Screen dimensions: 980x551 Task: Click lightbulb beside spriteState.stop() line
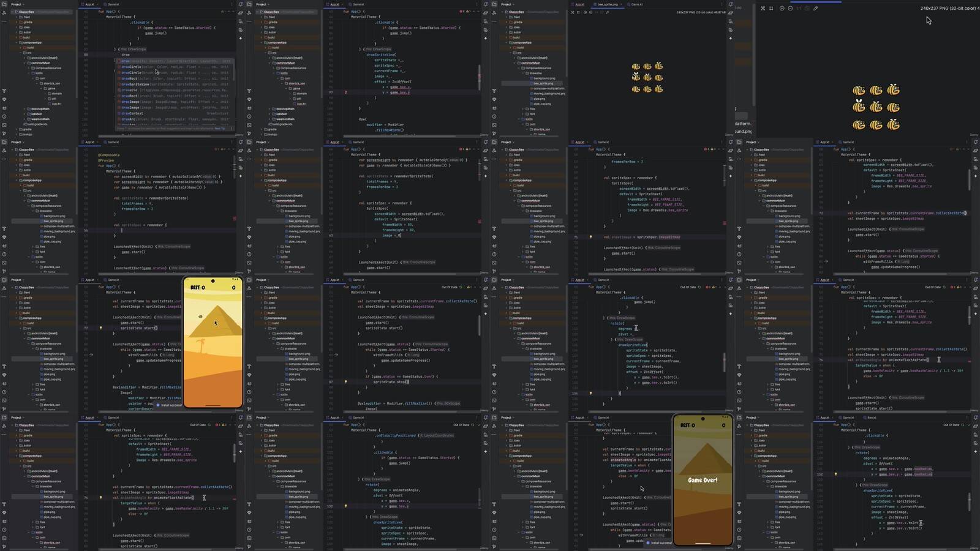click(x=345, y=381)
